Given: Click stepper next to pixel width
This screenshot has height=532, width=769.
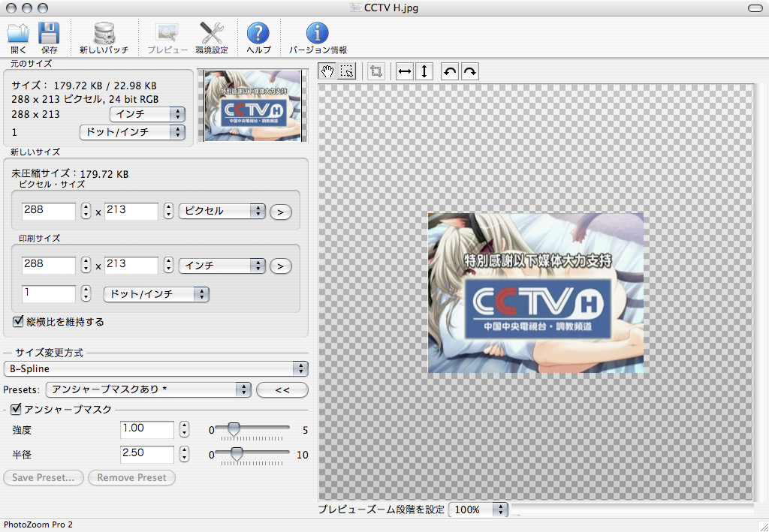Looking at the screenshot, I should point(86,211).
